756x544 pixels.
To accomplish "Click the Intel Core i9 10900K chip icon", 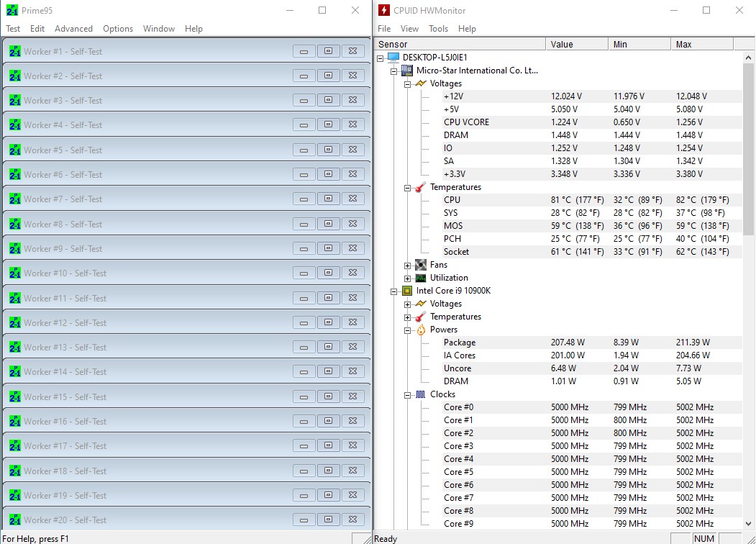I will (x=407, y=291).
